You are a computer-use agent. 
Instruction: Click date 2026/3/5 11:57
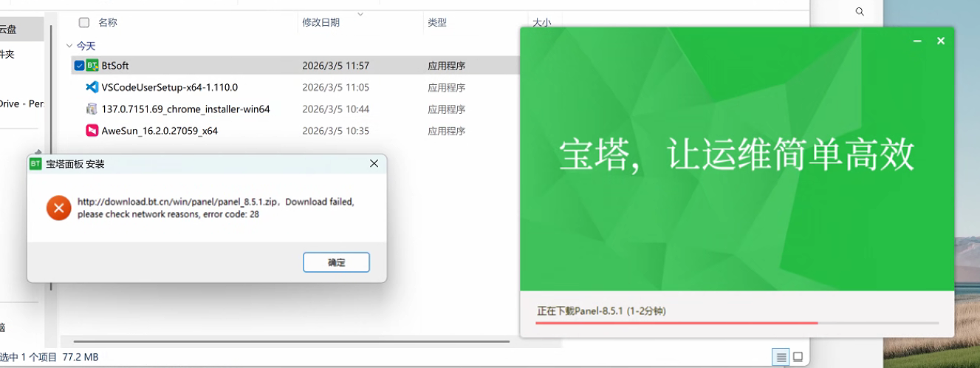(x=336, y=66)
